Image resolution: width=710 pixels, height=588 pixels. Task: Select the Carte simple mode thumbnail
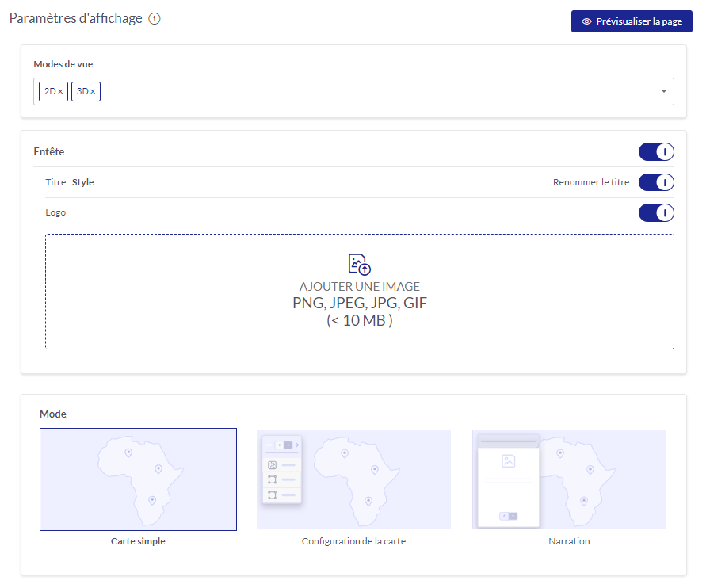(138, 479)
